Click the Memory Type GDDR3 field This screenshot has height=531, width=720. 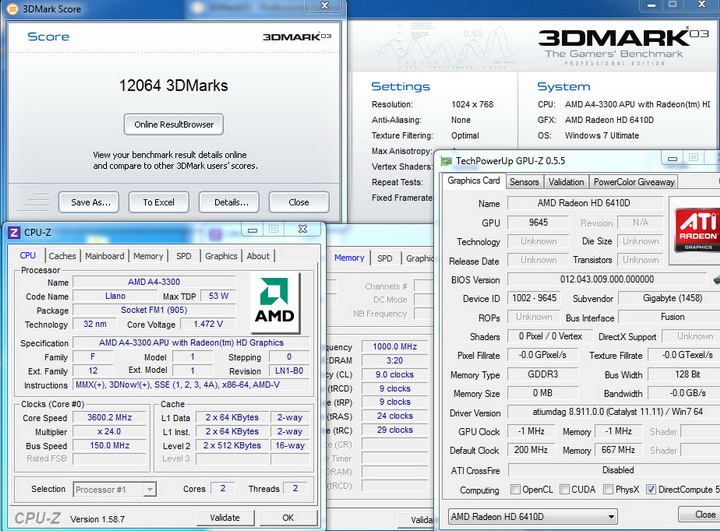(x=542, y=374)
